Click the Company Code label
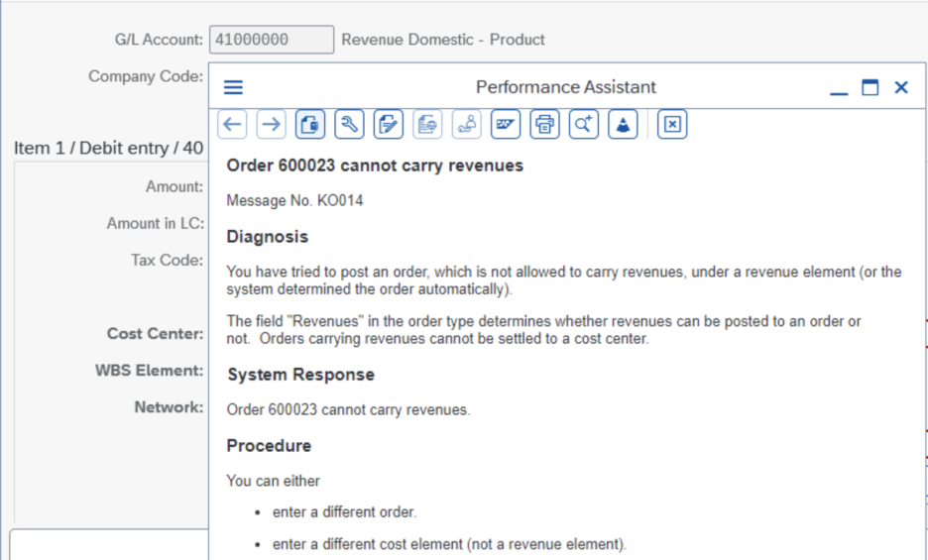This screenshot has height=560, width=928. (x=146, y=76)
